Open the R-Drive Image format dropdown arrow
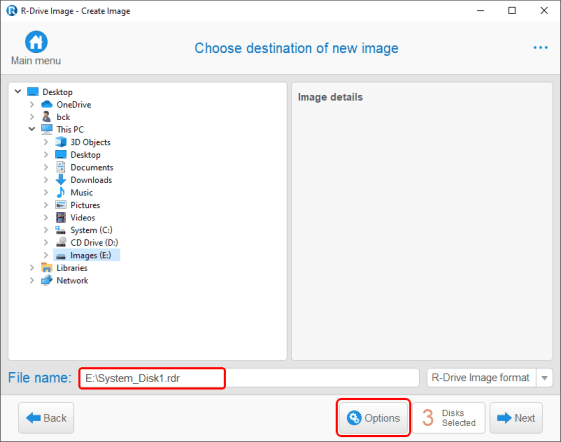Viewport: 561px width, 442px height. (x=544, y=378)
